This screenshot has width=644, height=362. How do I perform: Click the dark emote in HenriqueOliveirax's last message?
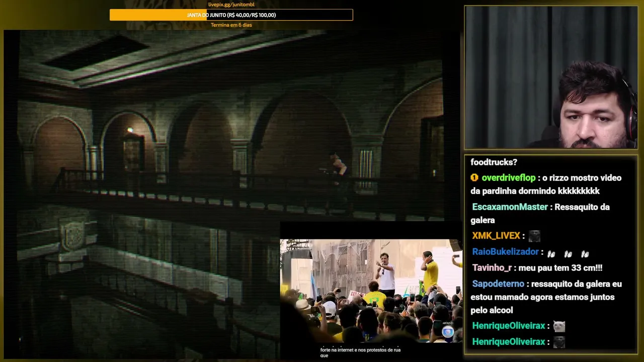[559, 342]
